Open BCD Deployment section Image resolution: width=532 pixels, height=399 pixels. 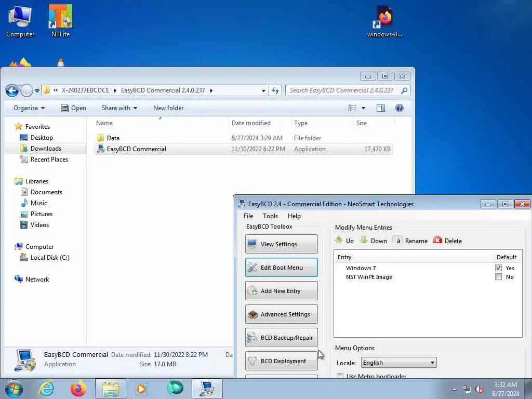pos(281,361)
